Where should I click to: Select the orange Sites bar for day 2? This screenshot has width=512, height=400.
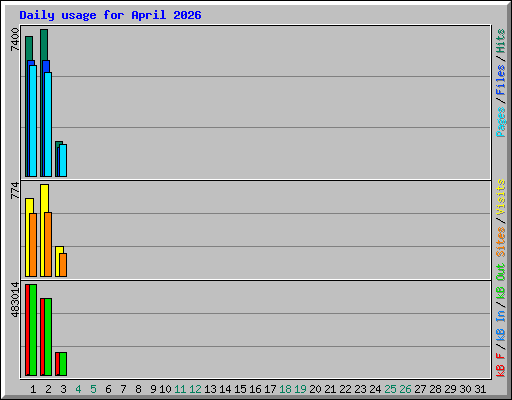coord(48,244)
